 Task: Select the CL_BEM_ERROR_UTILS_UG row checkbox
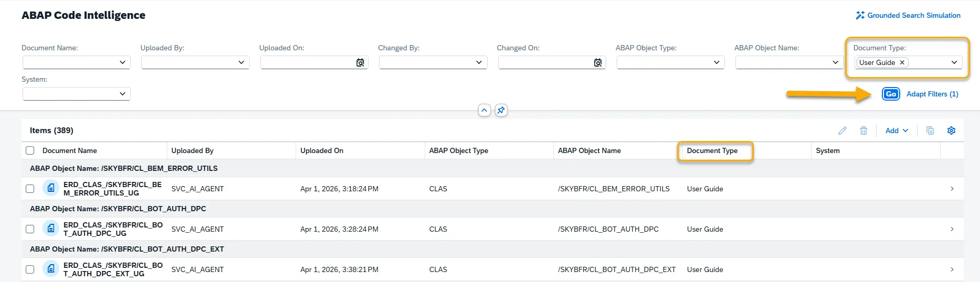(30, 189)
